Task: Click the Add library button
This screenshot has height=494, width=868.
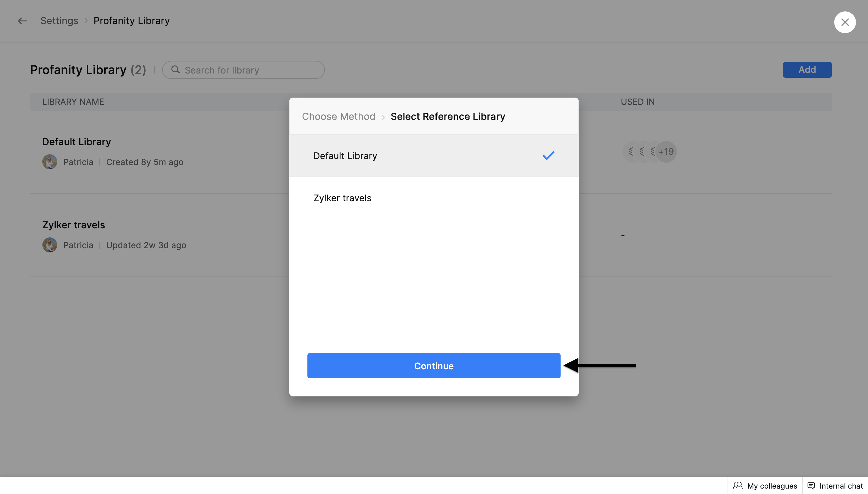Action: pyautogui.click(x=807, y=70)
